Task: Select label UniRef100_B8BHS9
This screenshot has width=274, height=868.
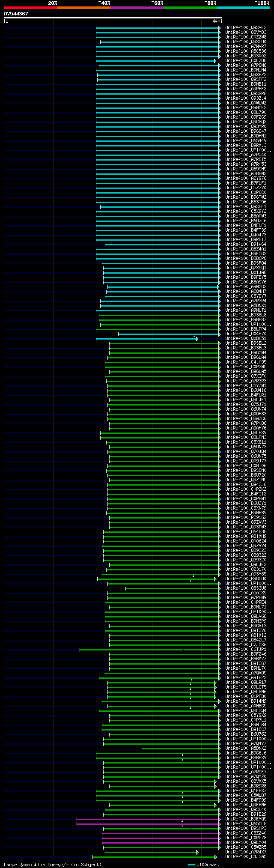Action: tap(246, 758)
